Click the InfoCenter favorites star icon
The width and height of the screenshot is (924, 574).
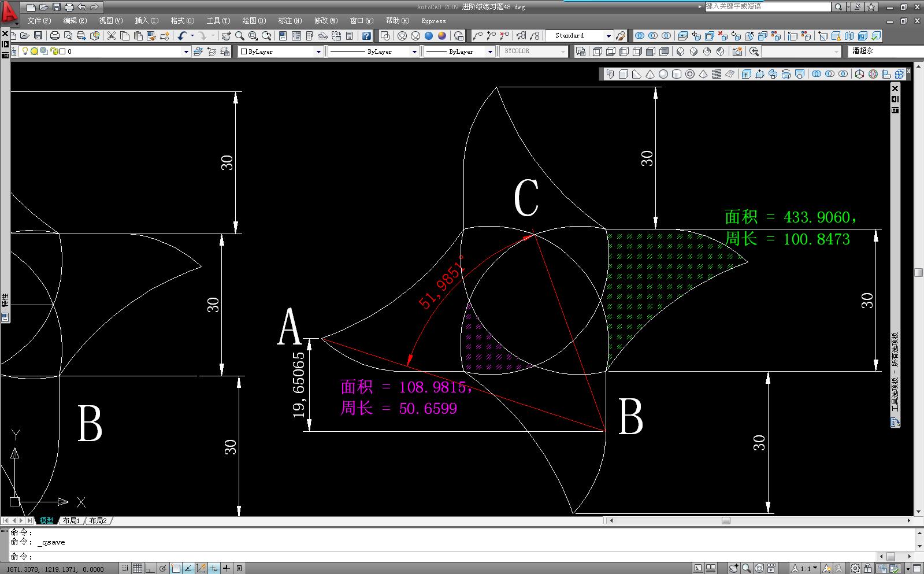[x=871, y=7]
